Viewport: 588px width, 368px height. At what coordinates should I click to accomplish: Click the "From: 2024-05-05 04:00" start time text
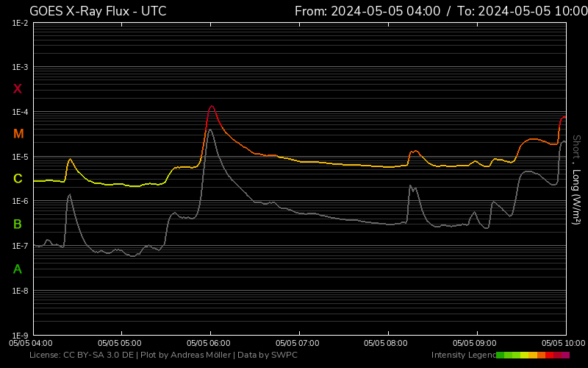[367, 11]
